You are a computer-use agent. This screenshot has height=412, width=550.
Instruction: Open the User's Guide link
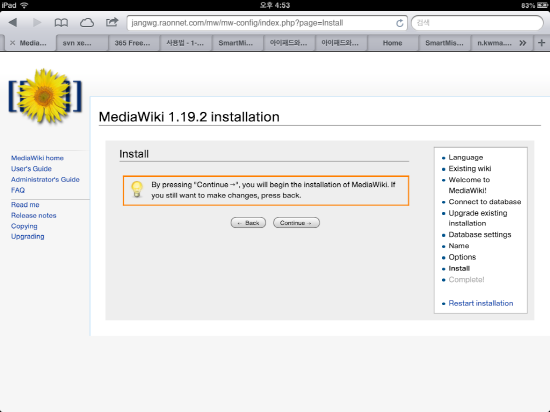pyautogui.click(x=31, y=169)
